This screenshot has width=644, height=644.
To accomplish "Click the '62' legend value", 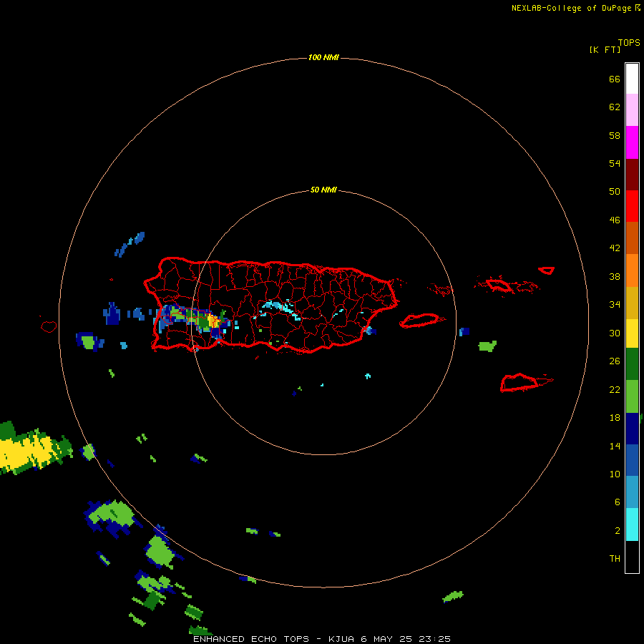I will tap(615, 107).
